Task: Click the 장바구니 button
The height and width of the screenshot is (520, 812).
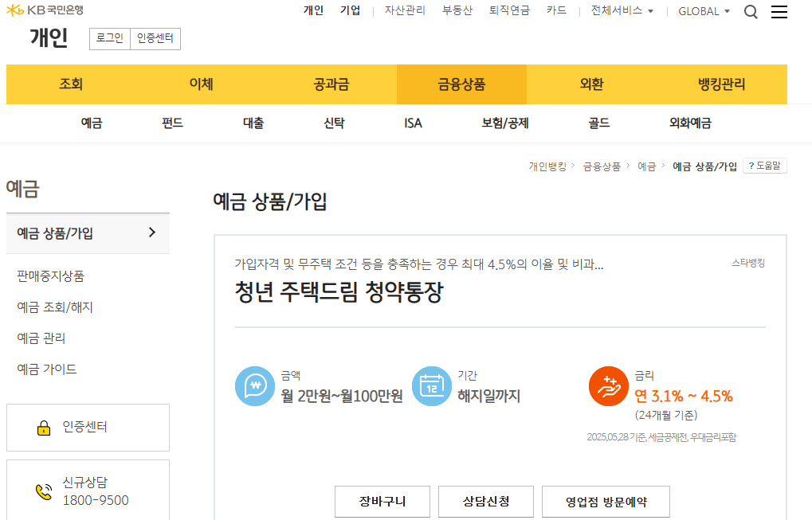Action: pos(382,502)
